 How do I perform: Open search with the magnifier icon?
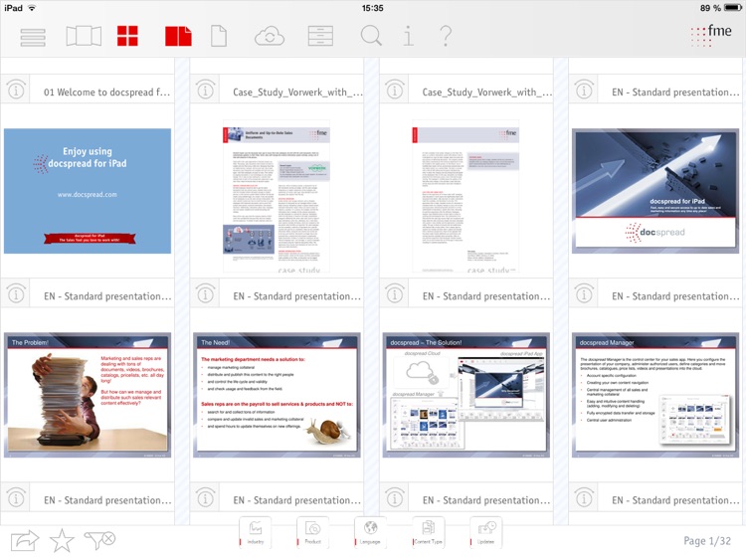click(x=371, y=36)
